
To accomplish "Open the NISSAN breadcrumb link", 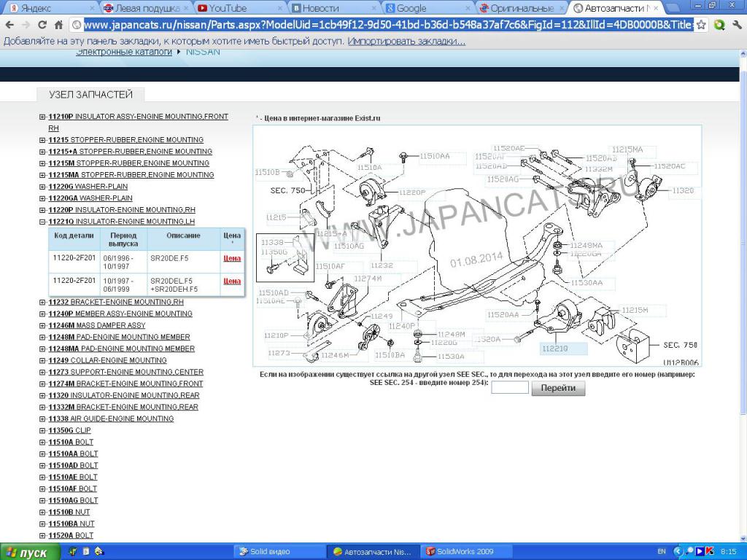I will click(x=203, y=52).
